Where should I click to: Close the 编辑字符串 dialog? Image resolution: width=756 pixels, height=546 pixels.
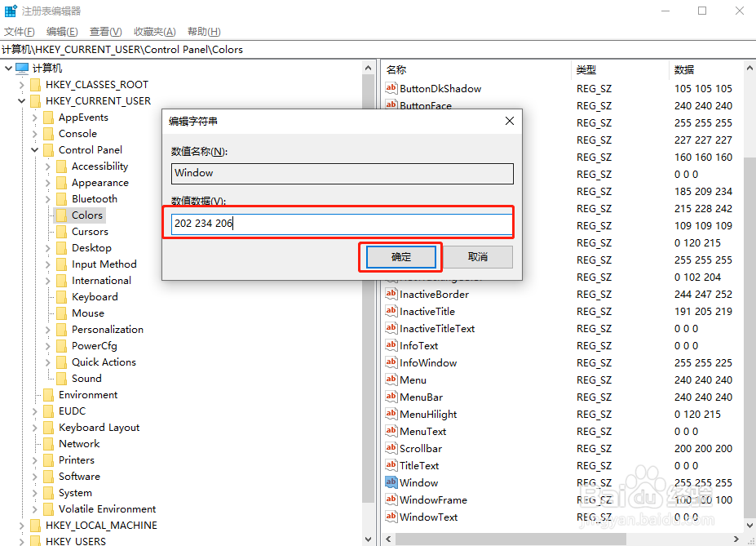click(510, 121)
